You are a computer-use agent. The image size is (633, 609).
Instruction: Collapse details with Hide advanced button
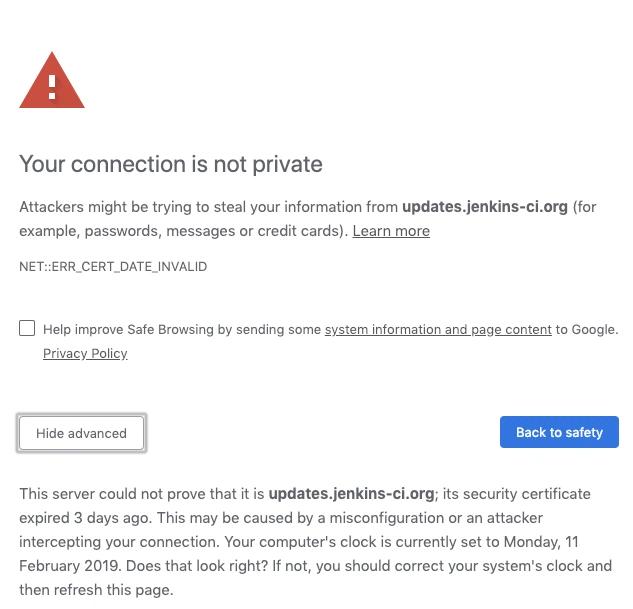[x=81, y=433]
